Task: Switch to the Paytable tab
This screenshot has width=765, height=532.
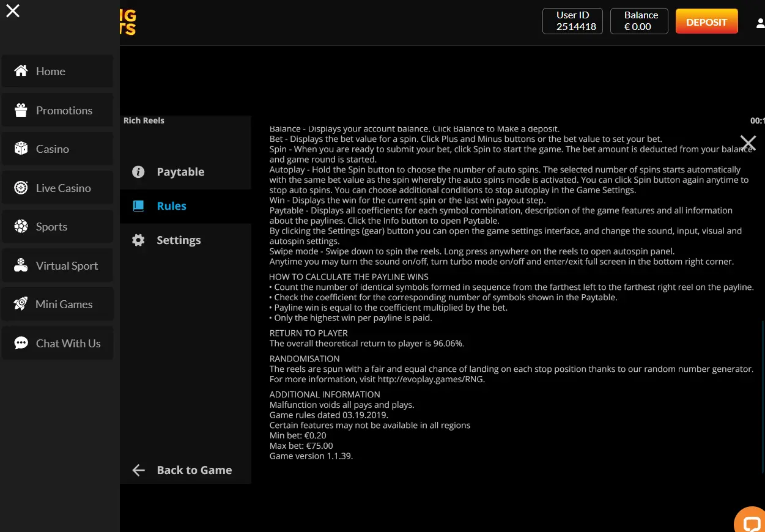Action: tap(185, 172)
